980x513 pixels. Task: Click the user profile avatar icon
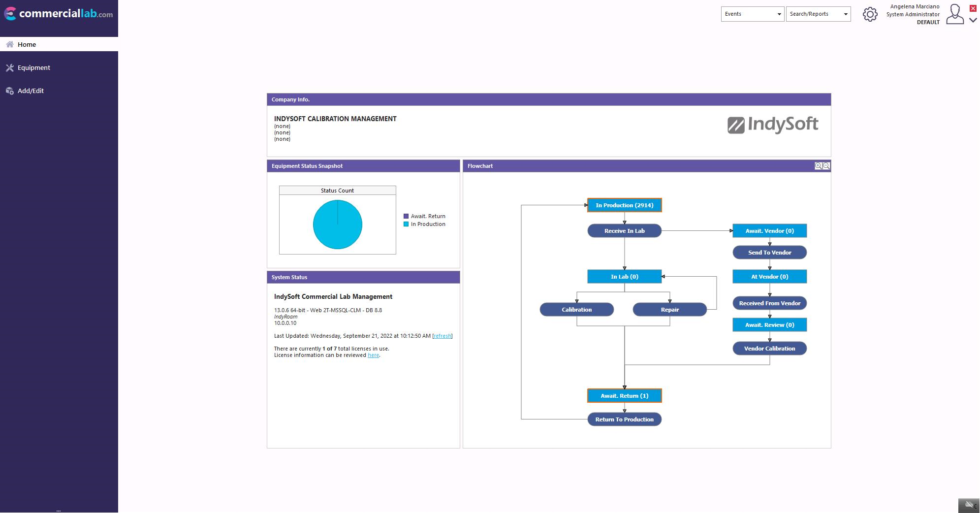(954, 14)
